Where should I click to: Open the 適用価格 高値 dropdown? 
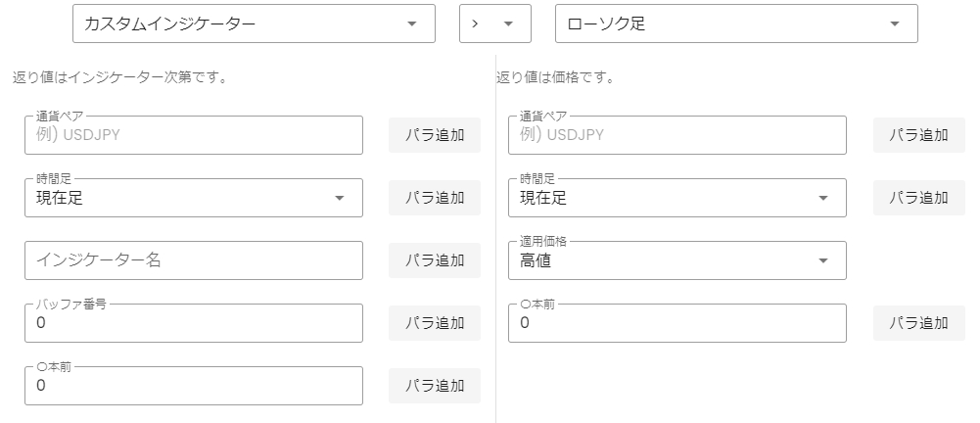pyautogui.click(x=677, y=260)
